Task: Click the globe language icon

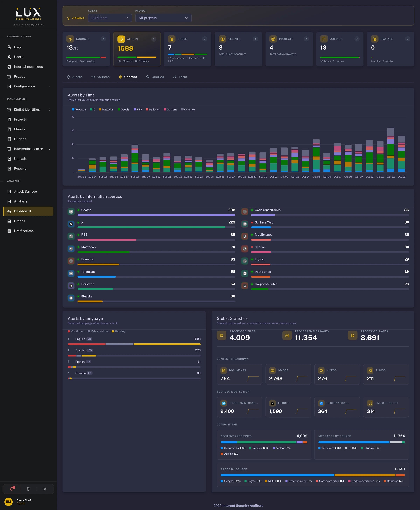Action: [x=28, y=489]
